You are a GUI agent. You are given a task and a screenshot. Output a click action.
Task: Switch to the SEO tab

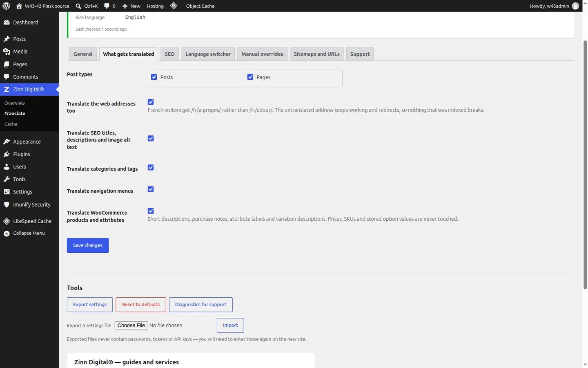pyautogui.click(x=169, y=54)
